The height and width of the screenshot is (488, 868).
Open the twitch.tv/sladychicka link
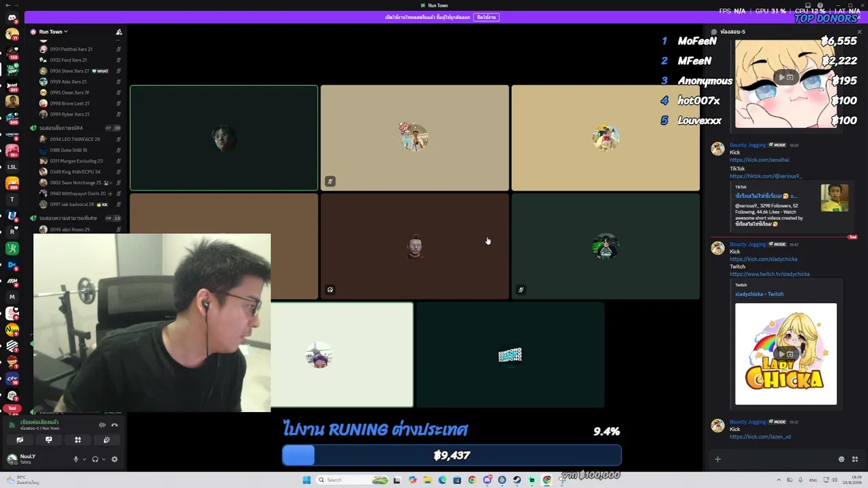click(x=770, y=274)
